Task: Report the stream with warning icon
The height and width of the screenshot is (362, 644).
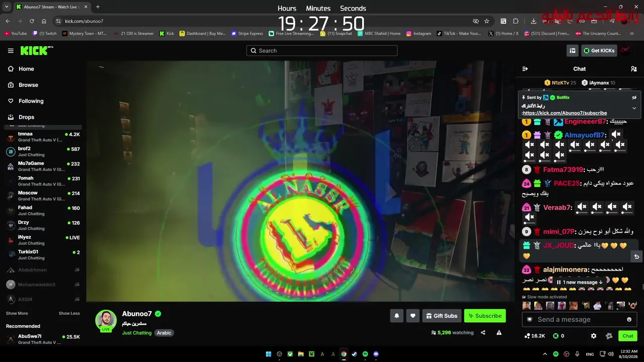Action: coord(499,333)
